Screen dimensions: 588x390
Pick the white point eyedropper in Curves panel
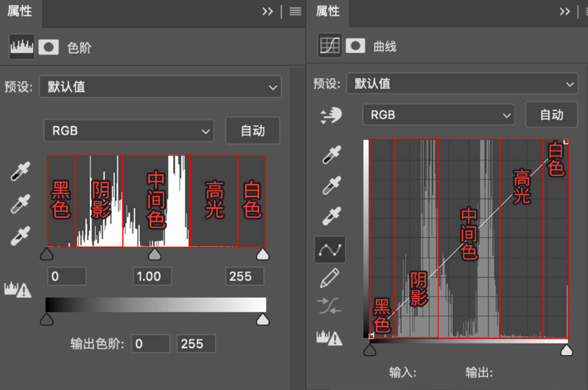click(332, 216)
